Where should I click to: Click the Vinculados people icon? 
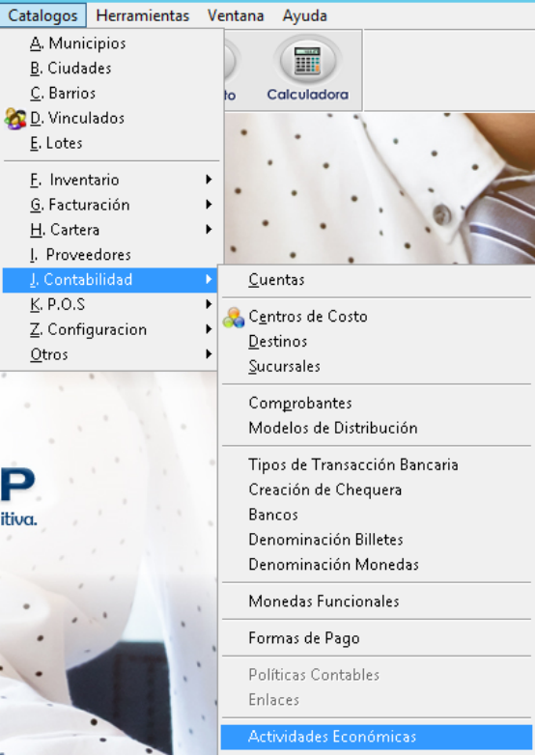point(15,118)
